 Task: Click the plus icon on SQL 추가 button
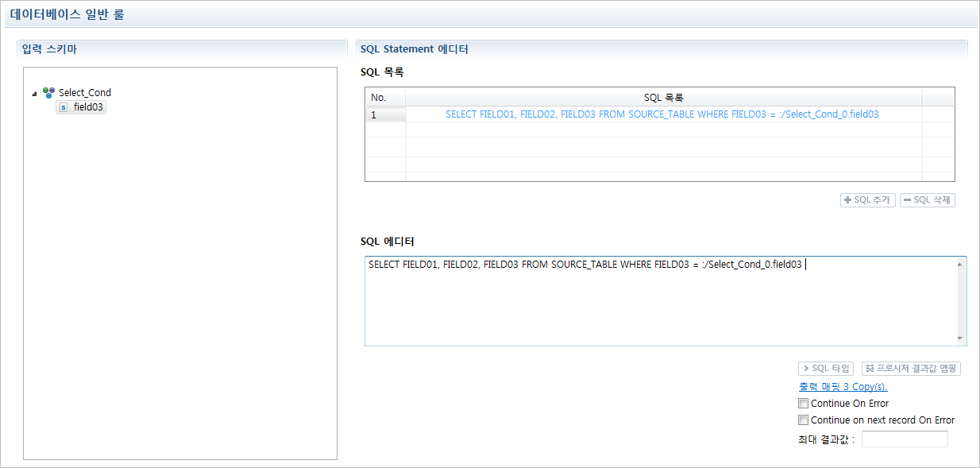click(x=849, y=199)
